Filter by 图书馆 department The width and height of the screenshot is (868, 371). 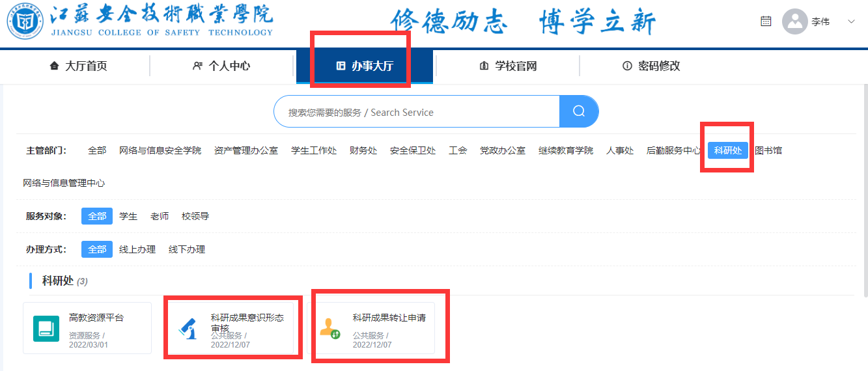(x=768, y=150)
